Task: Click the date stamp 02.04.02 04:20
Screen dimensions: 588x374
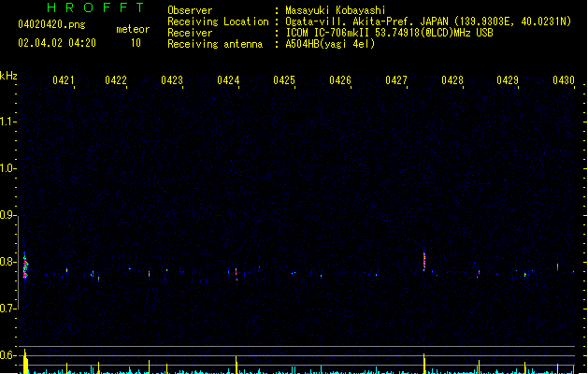Action: 57,43
